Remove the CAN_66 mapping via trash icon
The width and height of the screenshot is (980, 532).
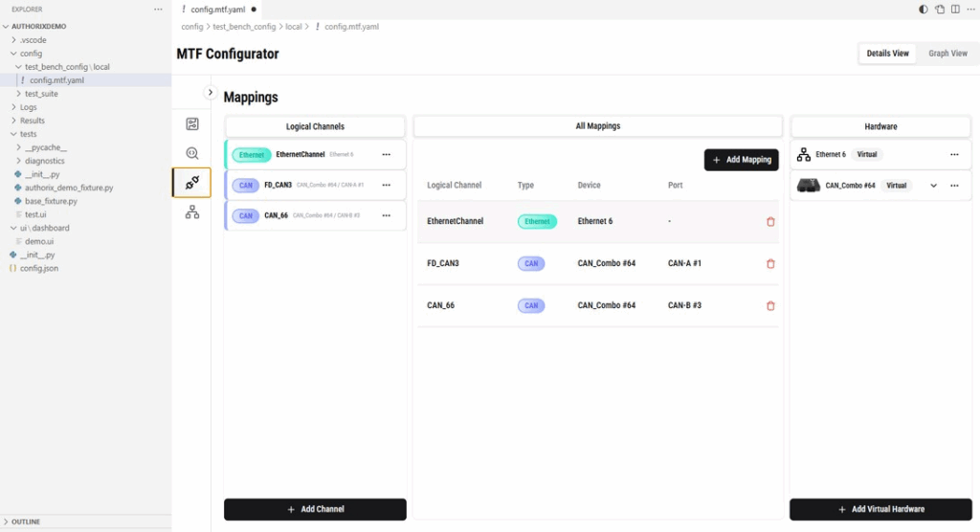(770, 305)
